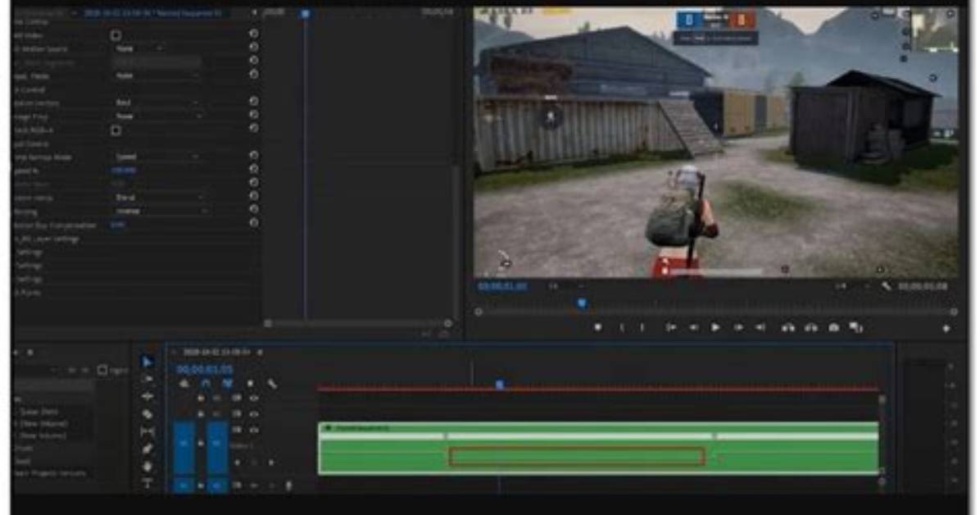Viewport: 980px width, 515px height.
Task: Click the Effect Controls mini-timeline playhead
Action: point(305,13)
